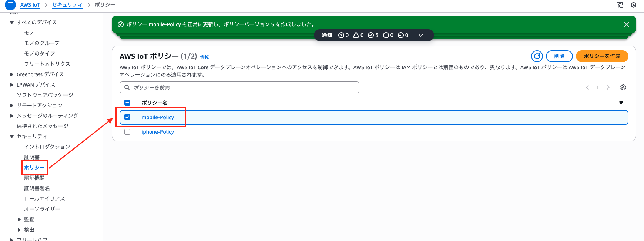
Task: Open the hamburger navigation menu
Action: [10, 5]
